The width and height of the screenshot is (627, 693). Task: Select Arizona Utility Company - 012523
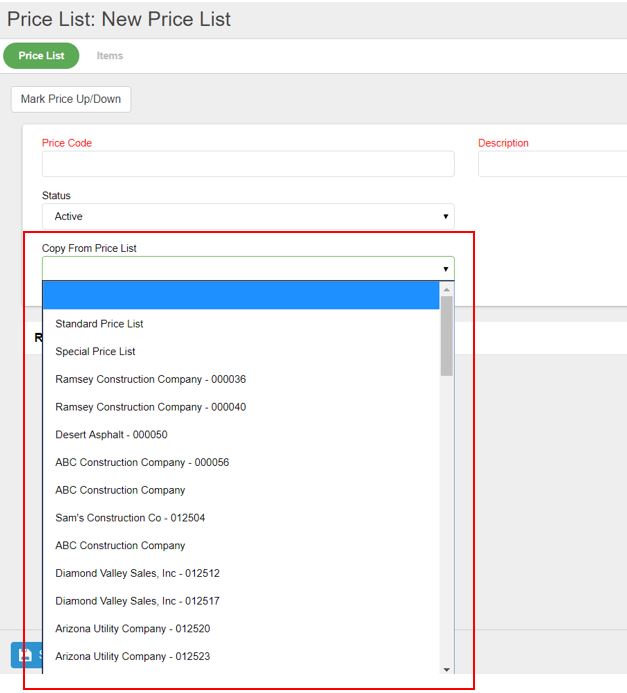tap(241, 657)
